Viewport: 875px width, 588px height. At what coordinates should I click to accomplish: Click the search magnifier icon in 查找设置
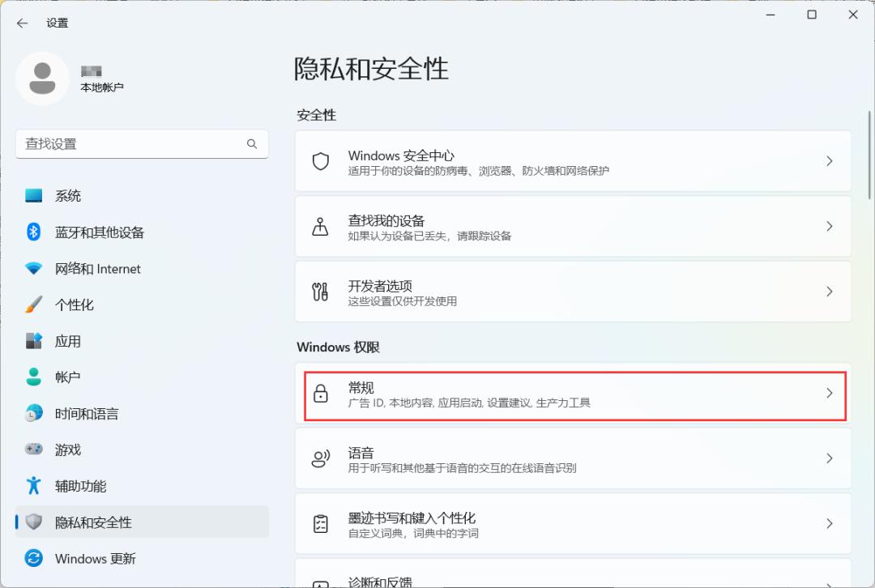point(252,144)
